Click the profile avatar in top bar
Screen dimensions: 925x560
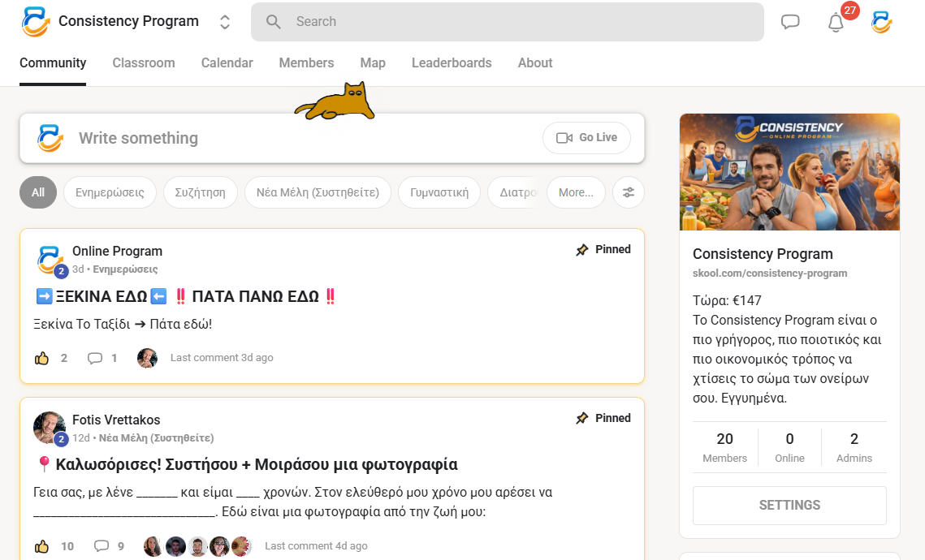point(881,22)
